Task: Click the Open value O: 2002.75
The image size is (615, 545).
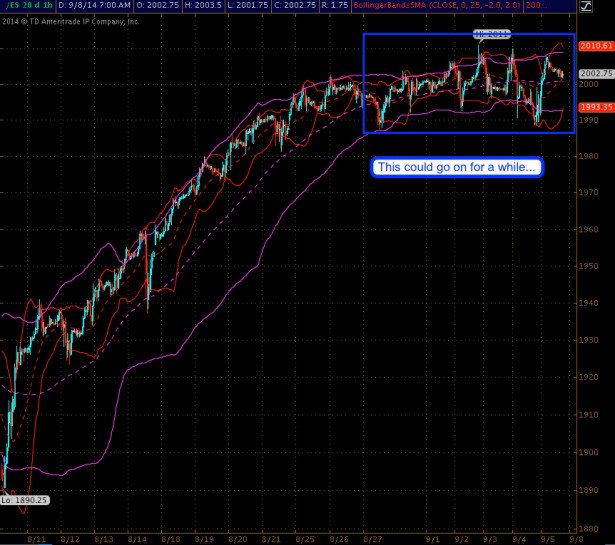Action: pyautogui.click(x=158, y=6)
